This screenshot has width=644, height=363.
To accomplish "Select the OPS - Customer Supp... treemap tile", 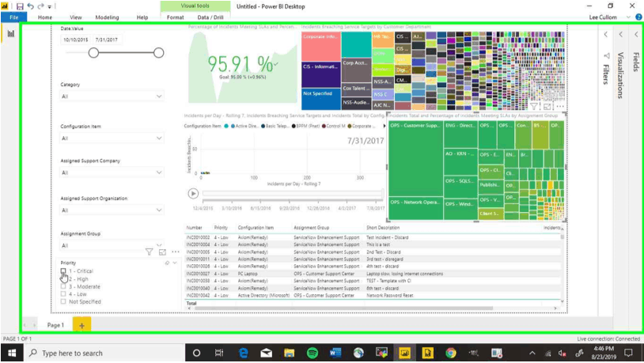I will click(x=415, y=158).
